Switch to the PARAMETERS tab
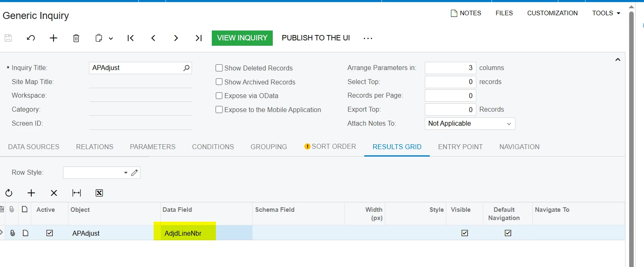This screenshot has height=267, width=644. 153,147
